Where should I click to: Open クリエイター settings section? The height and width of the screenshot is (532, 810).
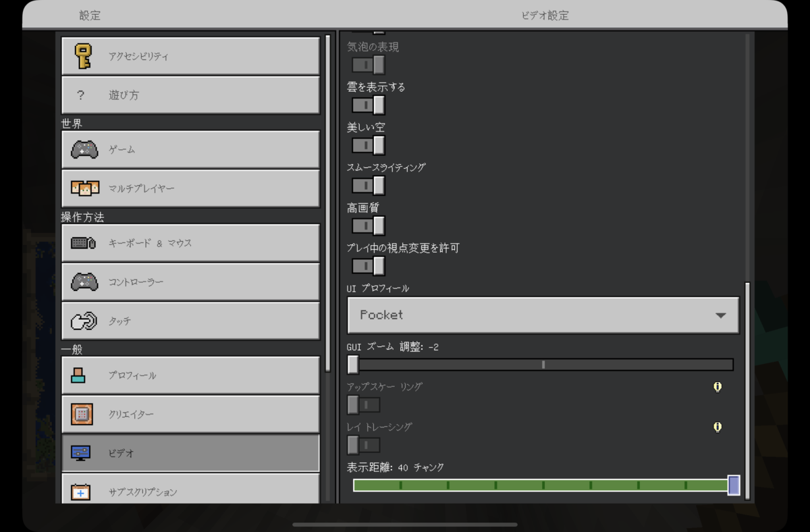pyautogui.click(x=190, y=414)
